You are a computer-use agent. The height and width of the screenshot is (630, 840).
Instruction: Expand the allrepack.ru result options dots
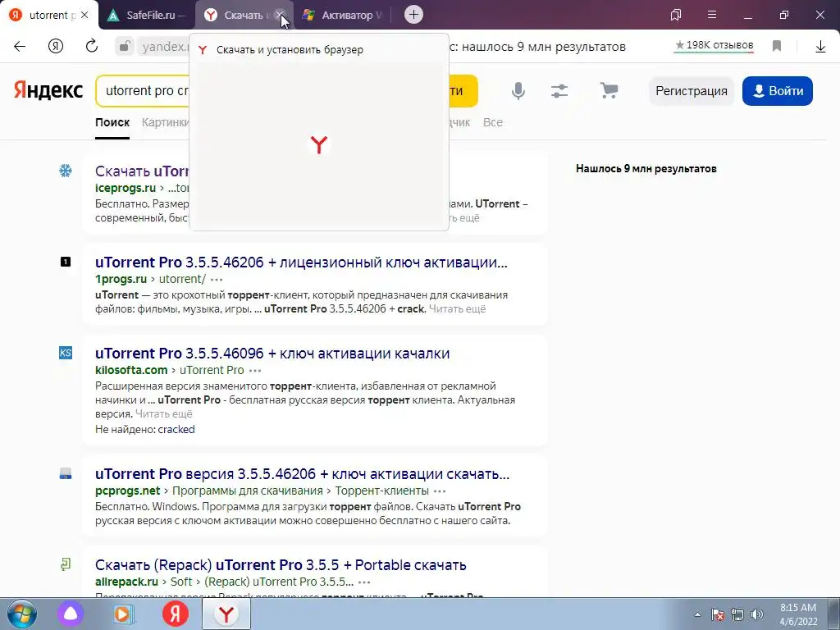pos(364,582)
